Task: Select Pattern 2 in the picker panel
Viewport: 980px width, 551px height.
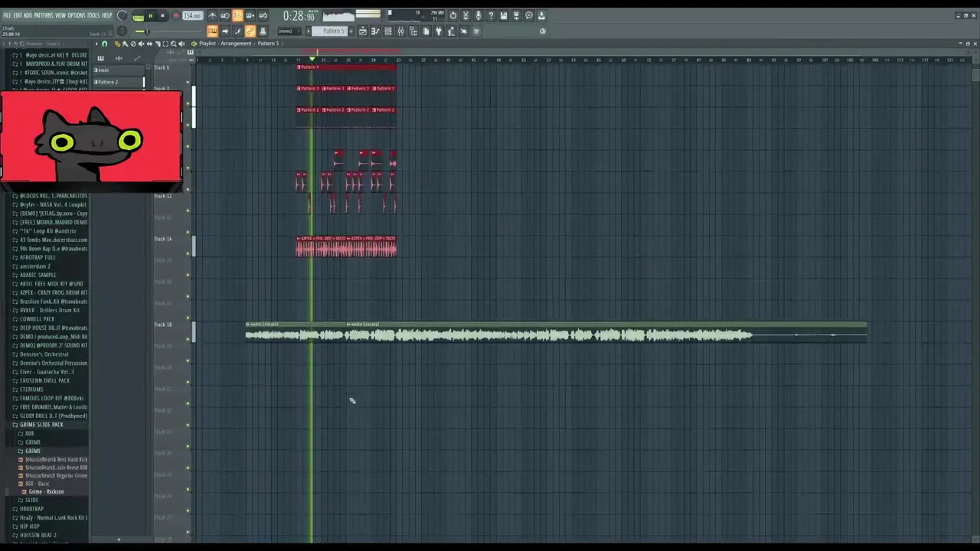Action: coord(119,82)
